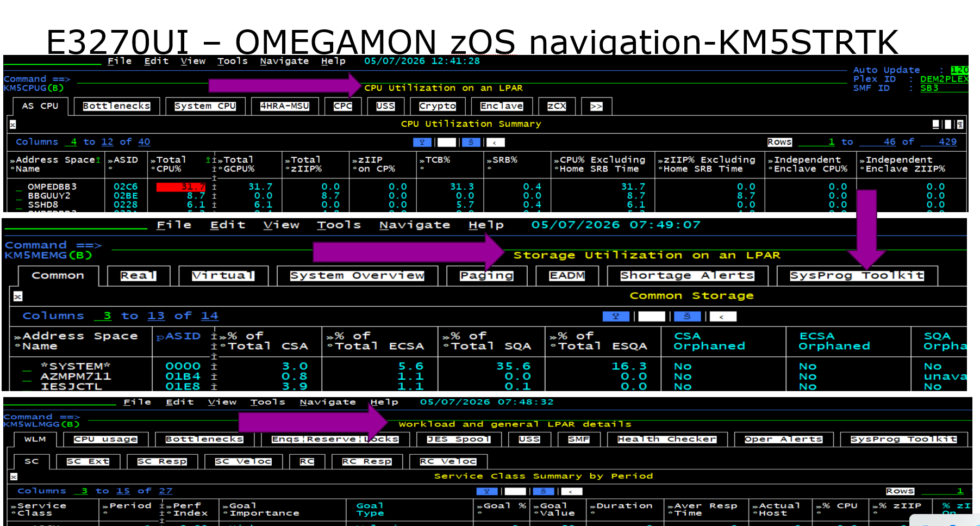Click the red-highlighted 31.7 Total CPU% cell
Viewport: 980px width, 526px height.
(x=181, y=187)
